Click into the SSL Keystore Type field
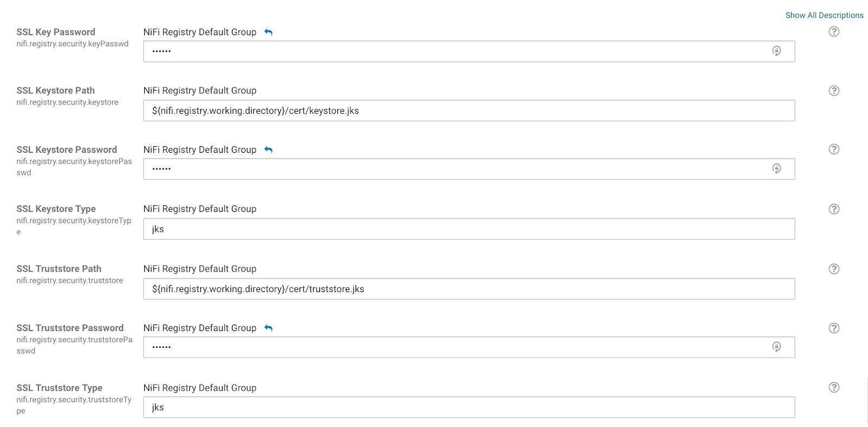Viewport: 868px width, 427px height. [469, 229]
